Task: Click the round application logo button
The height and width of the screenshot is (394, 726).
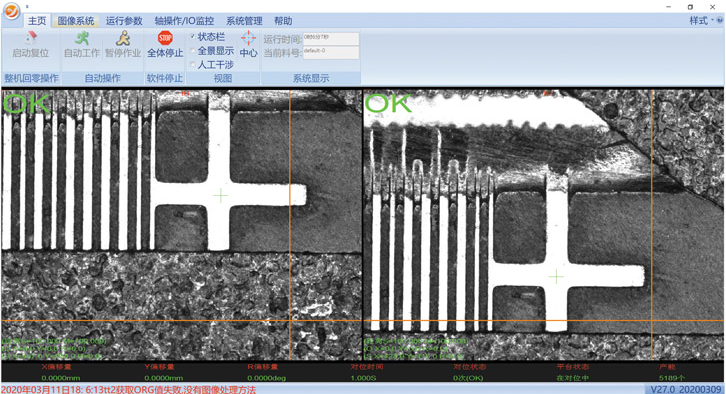Action: tap(11, 11)
